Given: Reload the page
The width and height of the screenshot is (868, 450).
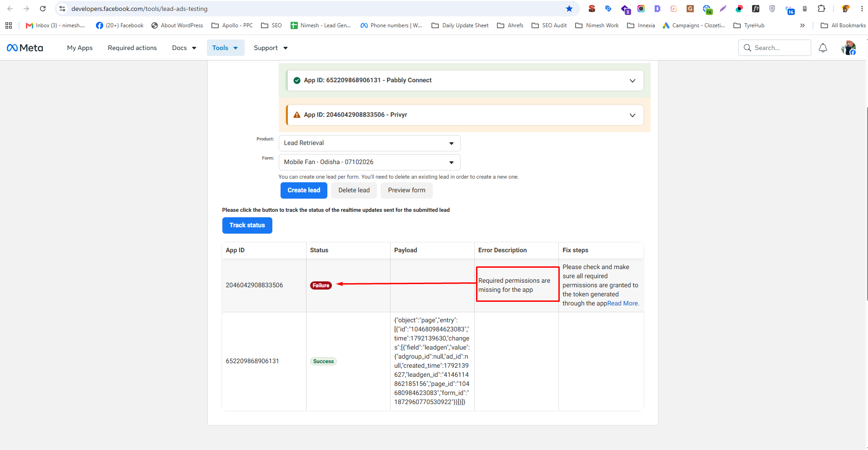Looking at the screenshot, I should pyautogui.click(x=43, y=9).
